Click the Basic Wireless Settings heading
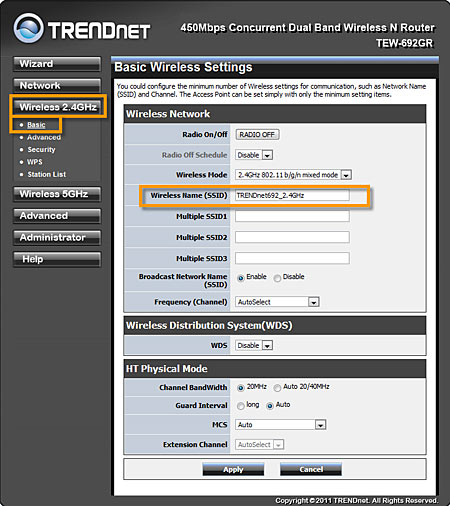The height and width of the screenshot is (506, 450). [x=183, y=67]
